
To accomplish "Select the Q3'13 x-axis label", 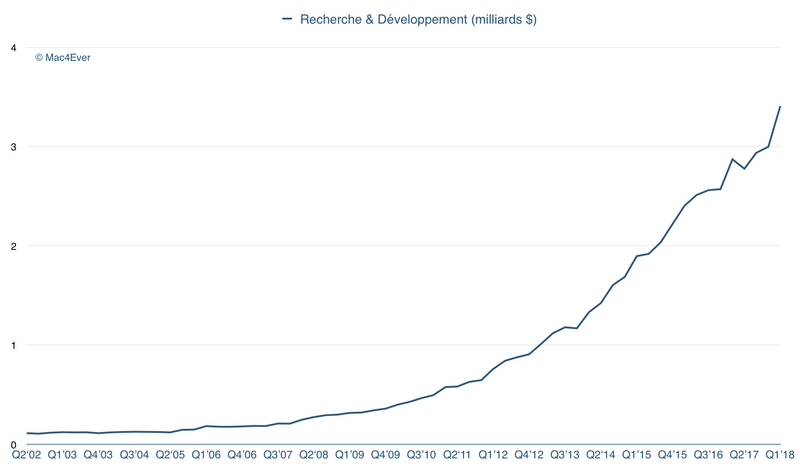I will [565, 455].
